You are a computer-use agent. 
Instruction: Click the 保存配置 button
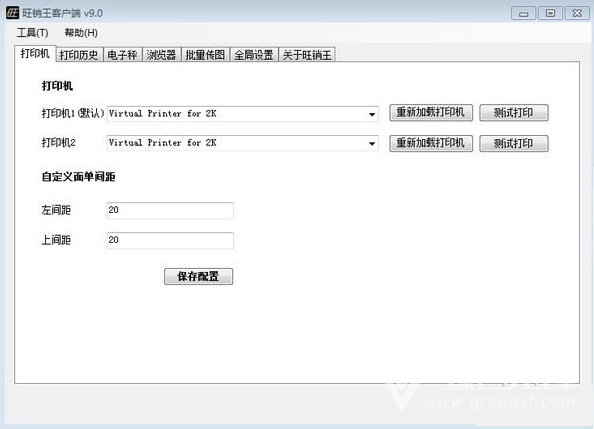pos(198,276)
